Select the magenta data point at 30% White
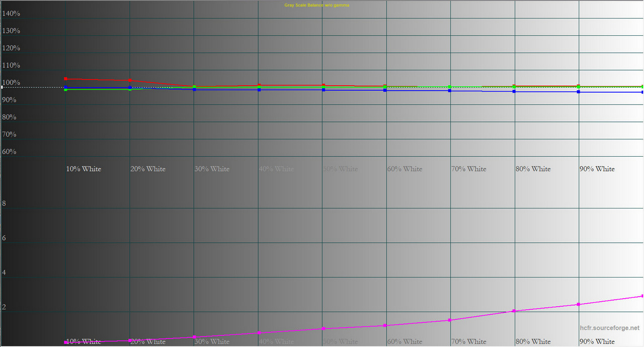Image resolution: width=644 pixels, height=347 pixels. click(195, 337)
